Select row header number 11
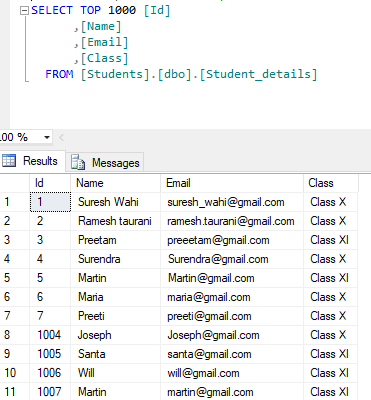 coord(15,392)
